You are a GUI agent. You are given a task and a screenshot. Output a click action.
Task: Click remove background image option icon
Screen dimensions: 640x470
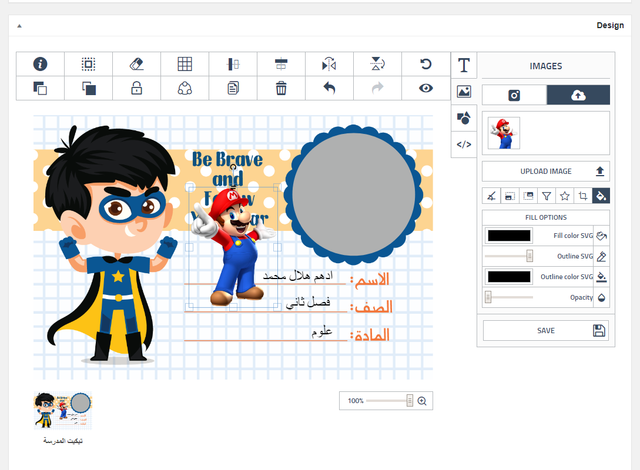click(x=491, y=196)
